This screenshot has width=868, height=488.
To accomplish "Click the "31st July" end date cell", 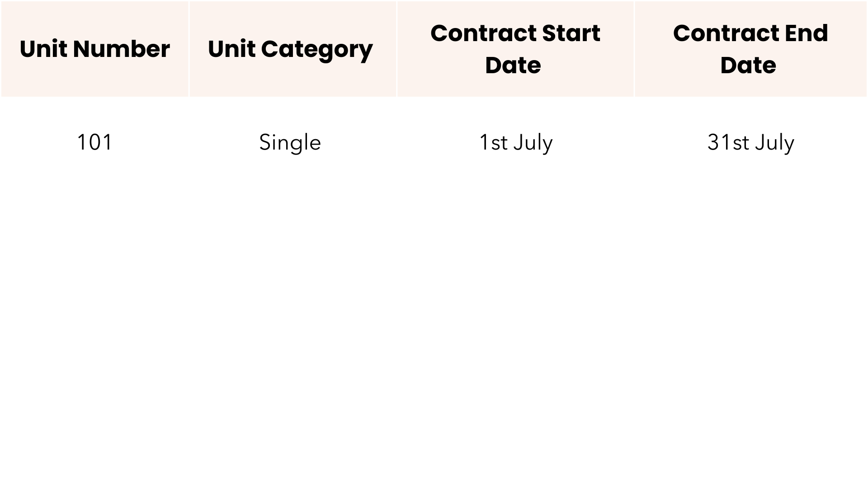I will pos(750,142).
